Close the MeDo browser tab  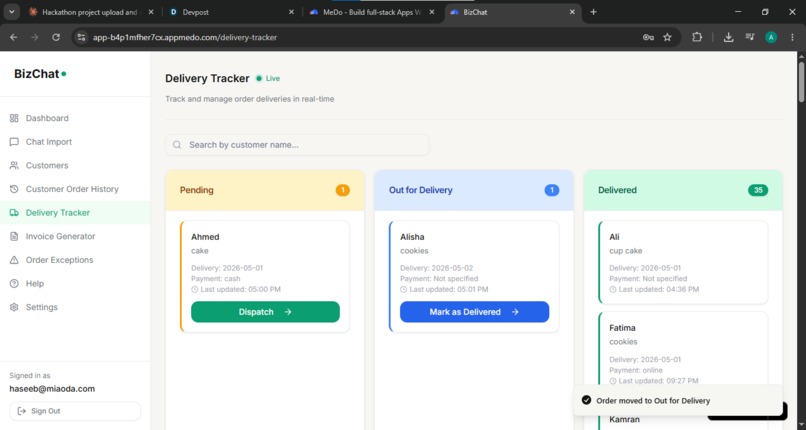click(432, 12)
